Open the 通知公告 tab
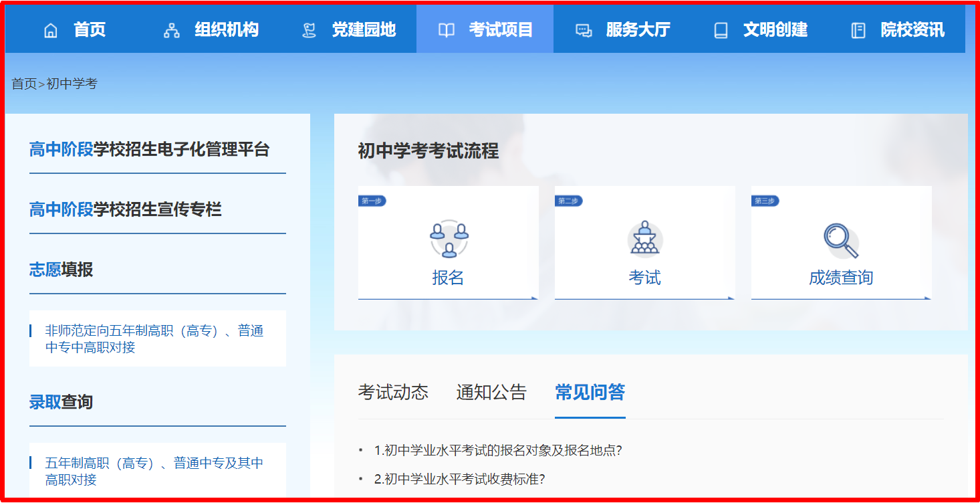The width and height of the screenshot is (980, 503). pyautogui.click(x=492, y=393)
